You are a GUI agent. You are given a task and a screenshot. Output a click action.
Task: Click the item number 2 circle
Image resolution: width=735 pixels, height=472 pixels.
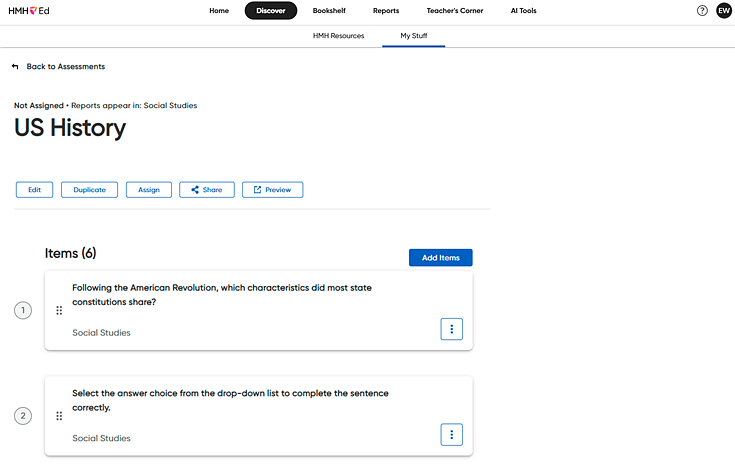coord(23,416)
